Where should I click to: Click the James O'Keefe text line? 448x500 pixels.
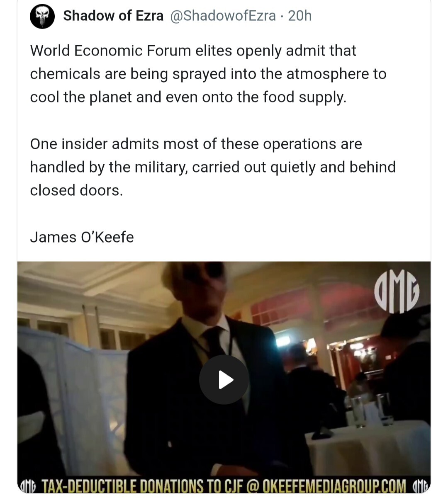(82, 237)
